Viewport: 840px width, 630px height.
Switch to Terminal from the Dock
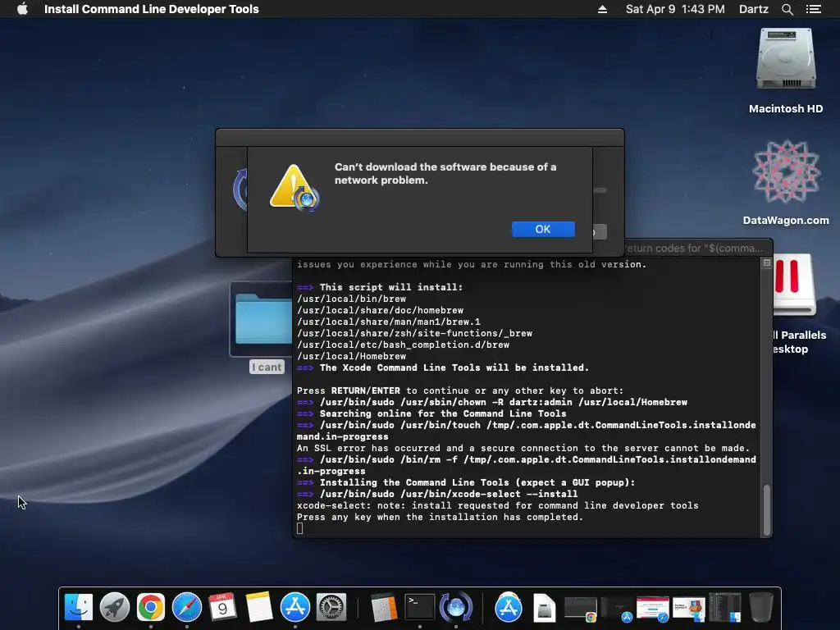(419, 608)
